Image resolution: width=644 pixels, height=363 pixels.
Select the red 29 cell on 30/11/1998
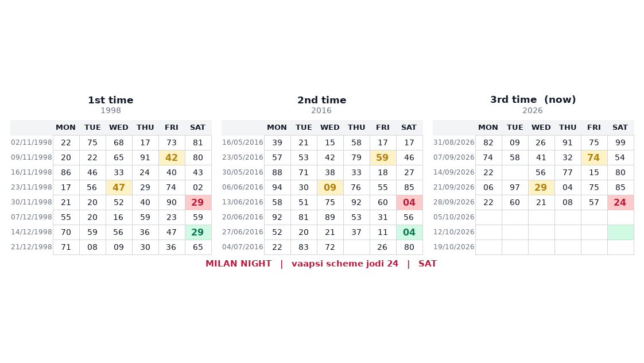[x=198, y=202]
